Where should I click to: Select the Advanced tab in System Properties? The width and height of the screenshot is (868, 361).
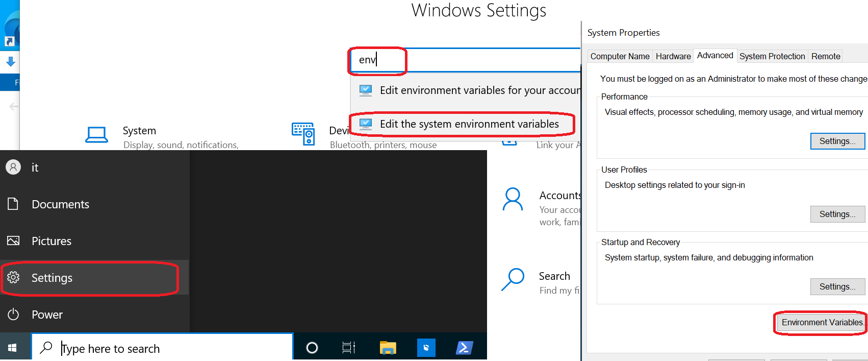(x=715, y=55)
